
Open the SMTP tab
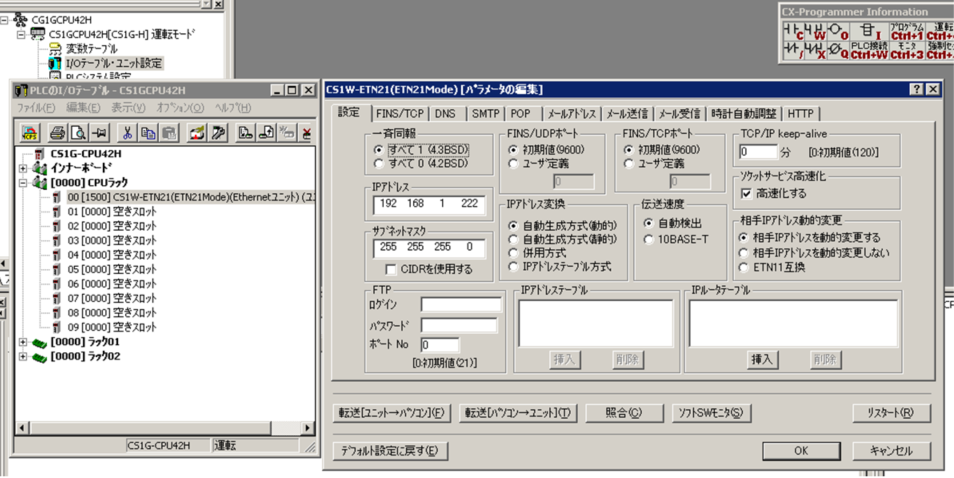pyautogui.click(x=485, y=114)
